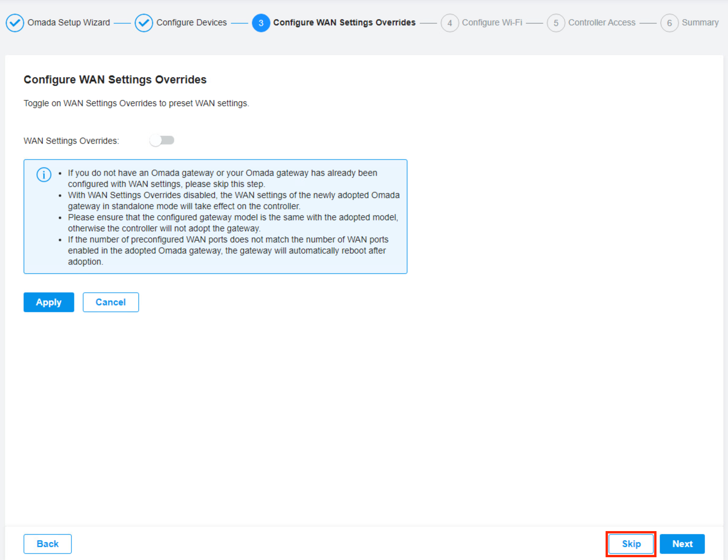Go to the Configure Devices step
This screenshot has width=728, height=560.
pos(191,22)
